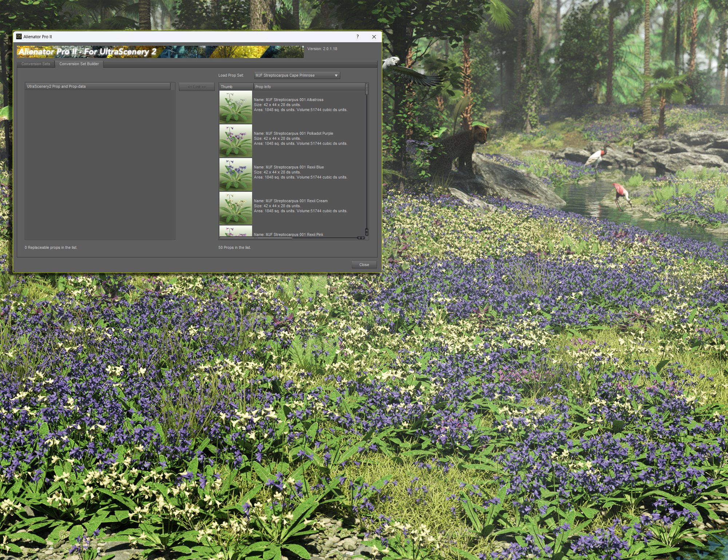Click the DS application icon in title bar
The image size is (728, 560).
coord(18,37)
